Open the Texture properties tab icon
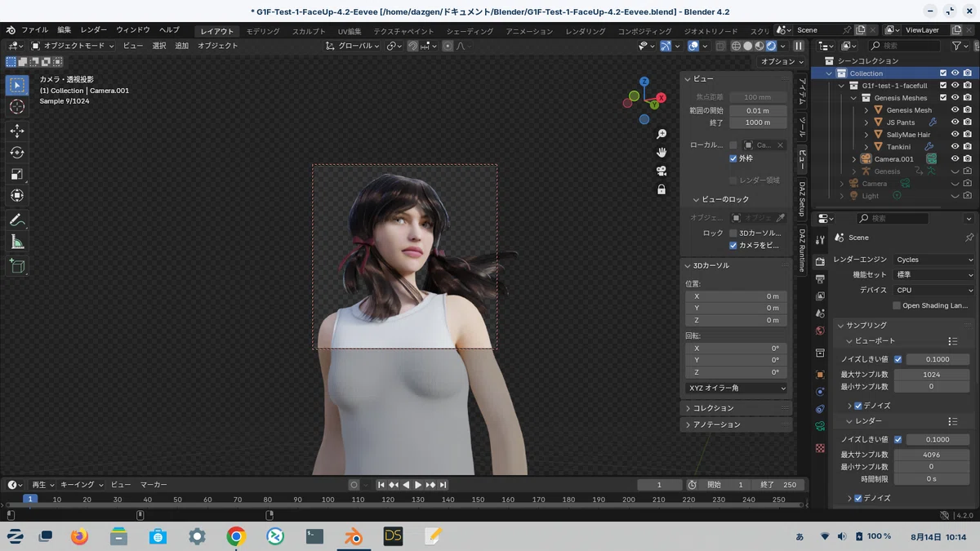The image size is (980, 551). tap(820, 448)
